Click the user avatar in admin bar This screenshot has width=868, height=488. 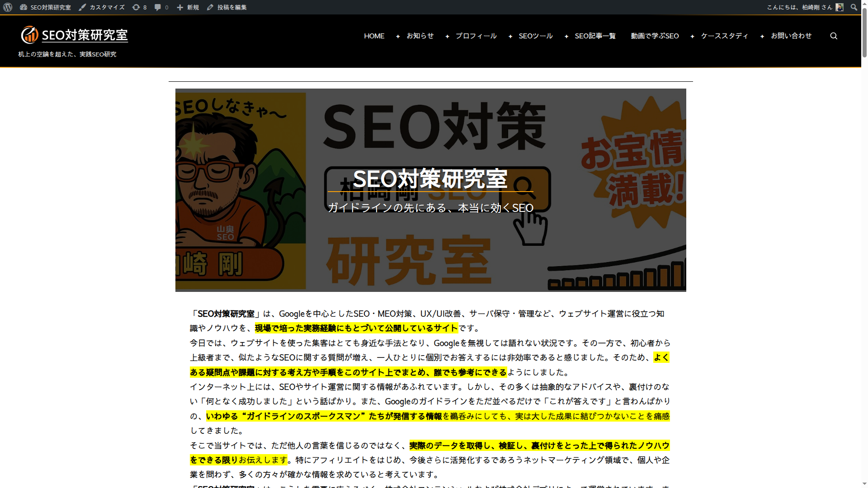click(840, 7)
